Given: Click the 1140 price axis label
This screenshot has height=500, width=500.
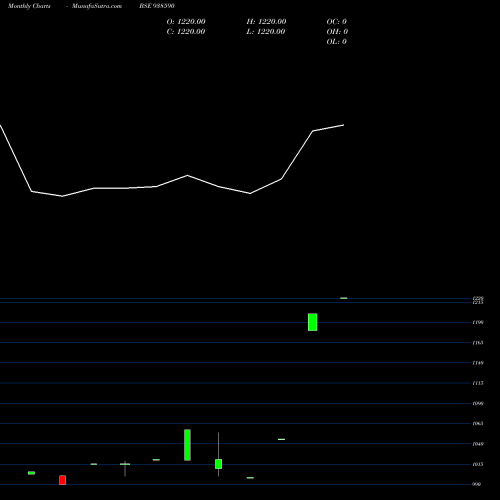Looking at the screenshot, I should coord(478,363).
